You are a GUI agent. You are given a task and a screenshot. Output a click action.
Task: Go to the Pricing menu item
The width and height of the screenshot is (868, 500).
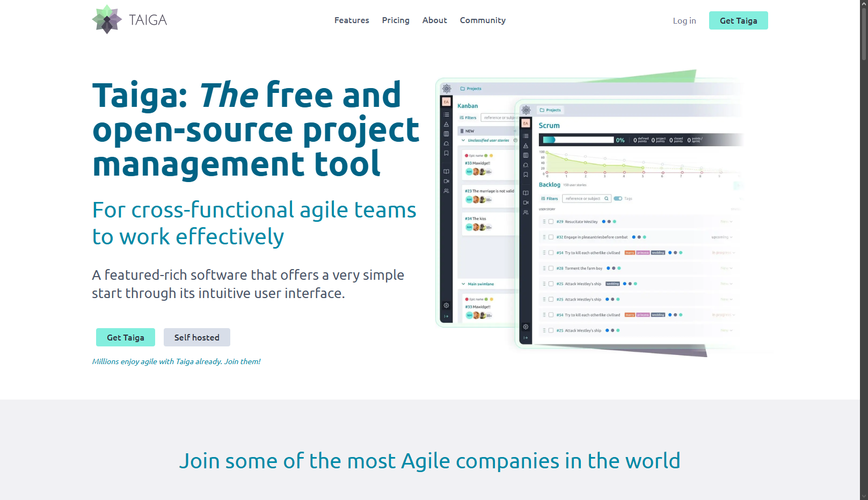pos(396,20)
